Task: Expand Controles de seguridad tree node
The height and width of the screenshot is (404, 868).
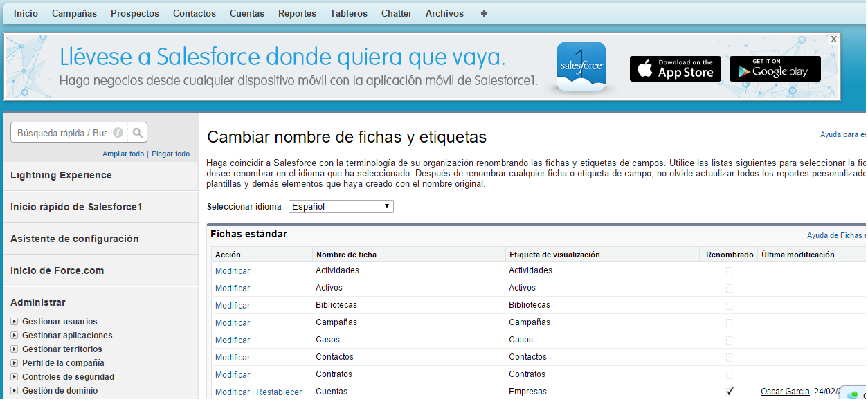Action: click(15, 377)
